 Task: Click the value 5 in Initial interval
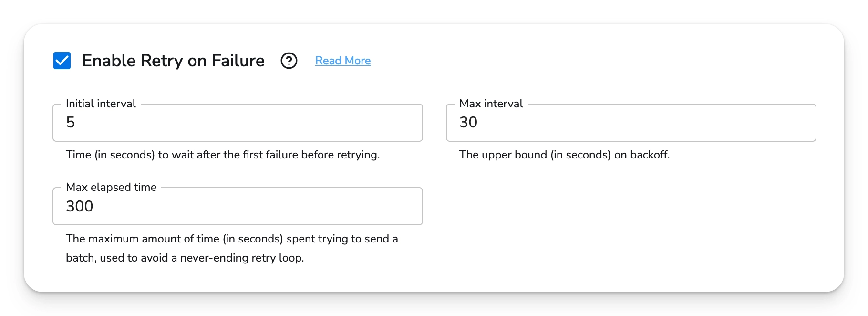tap(71, 123)
